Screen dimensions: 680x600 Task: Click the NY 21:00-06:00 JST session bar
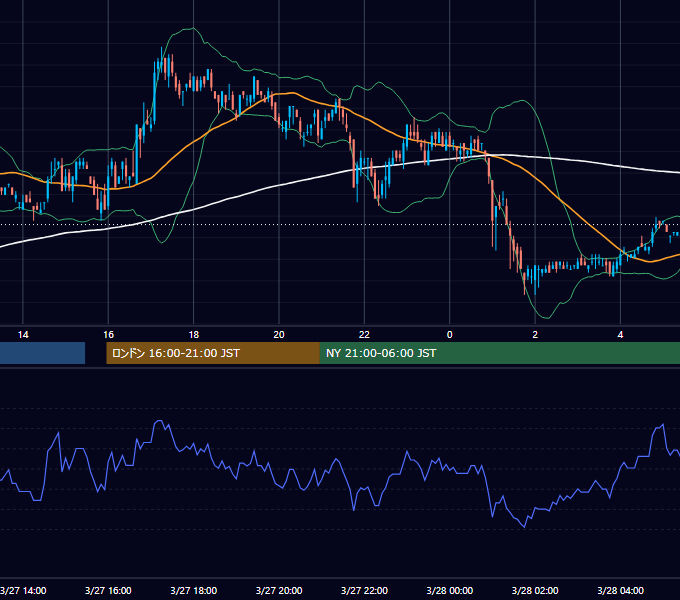click(x=500, y=353)
